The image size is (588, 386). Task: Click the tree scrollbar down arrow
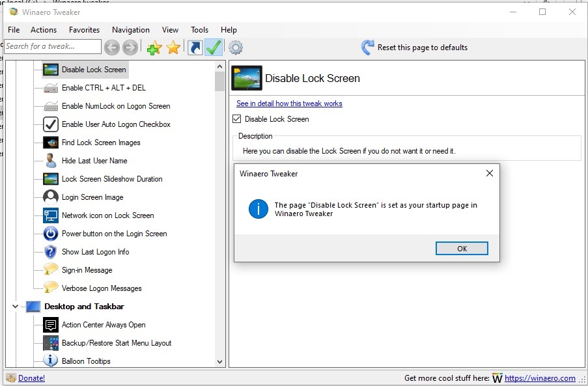[x=219, y=362]
